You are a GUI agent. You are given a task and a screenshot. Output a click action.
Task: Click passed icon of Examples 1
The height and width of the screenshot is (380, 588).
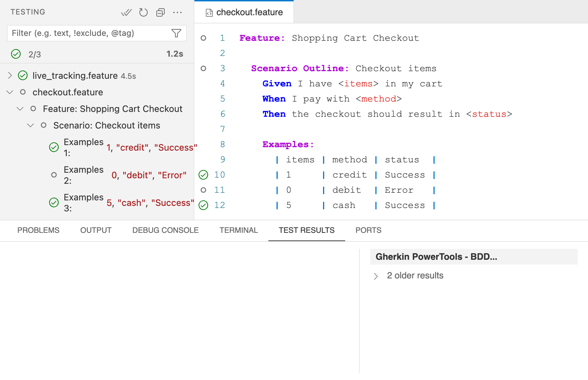(54, 147)
